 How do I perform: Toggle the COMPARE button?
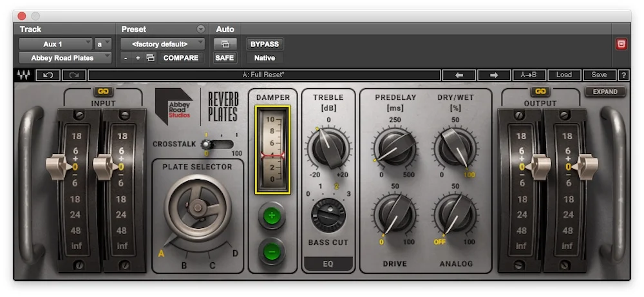click(181, 58)
